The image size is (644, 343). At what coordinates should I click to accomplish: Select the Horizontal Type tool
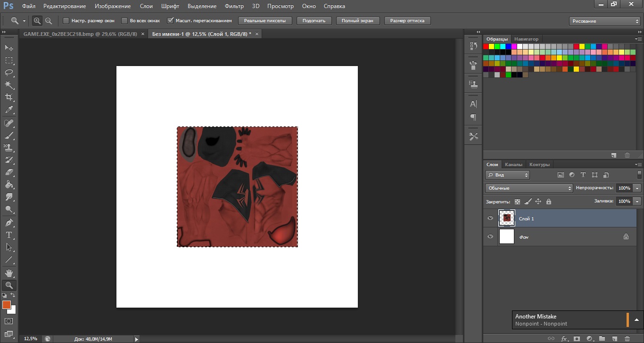point(9,234)
